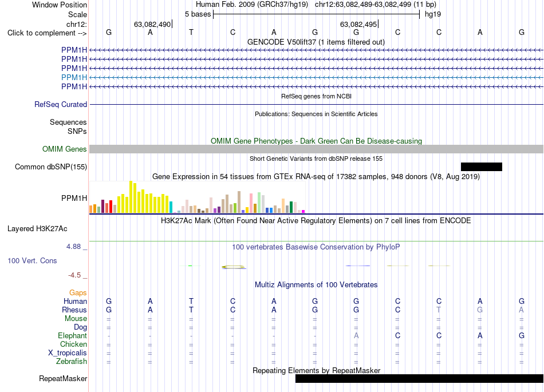Click the orange Gaps label

[78, 293]
